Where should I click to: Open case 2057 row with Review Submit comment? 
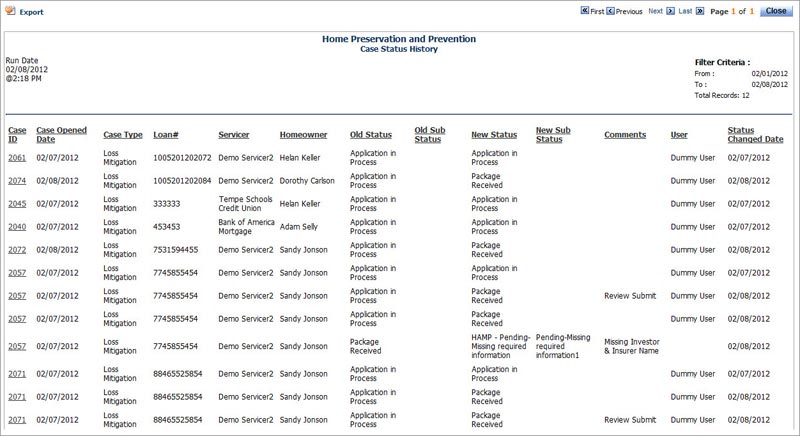(17, 295)
